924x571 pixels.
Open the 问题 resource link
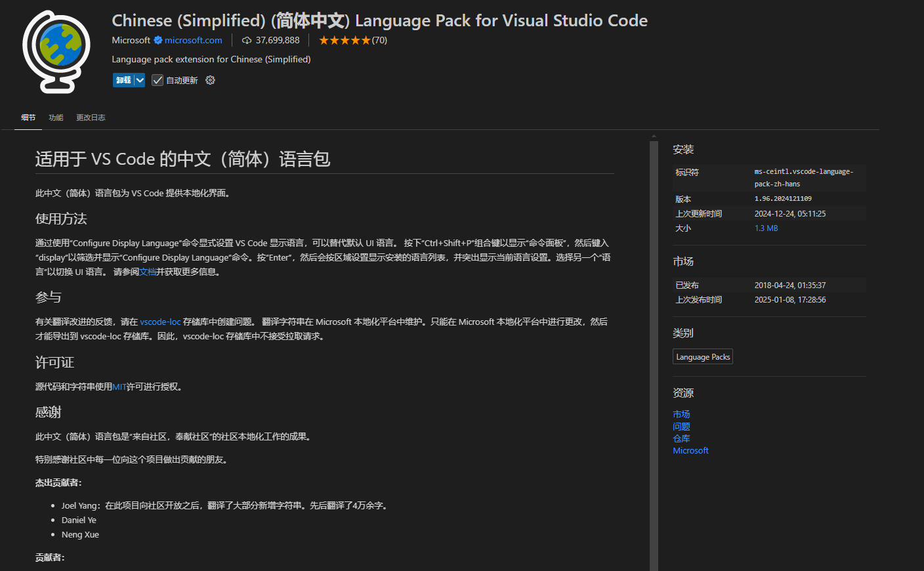(681, 427)
